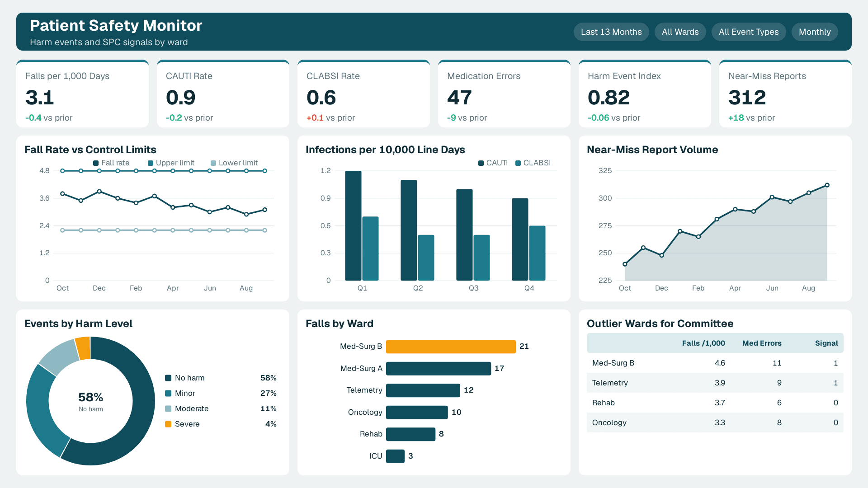Viewport: 868px width, 488px height.
Task: Open the All Event Types filter
Action: [x=749, y=32]
